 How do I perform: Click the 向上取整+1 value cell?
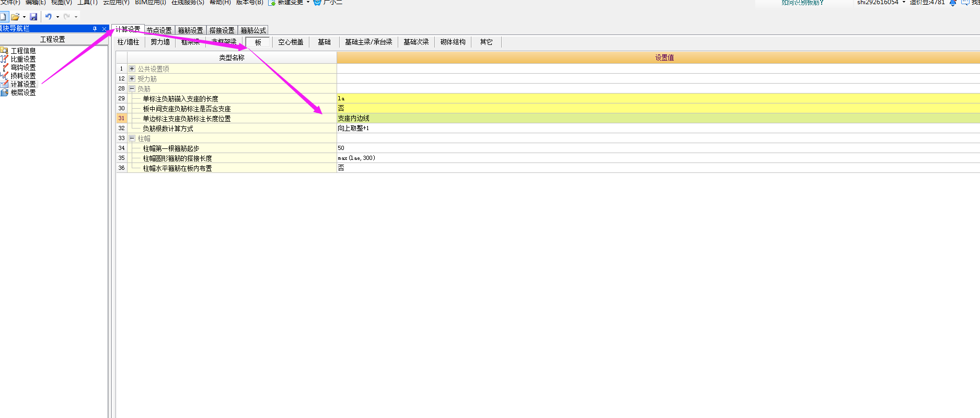[658, 128]
